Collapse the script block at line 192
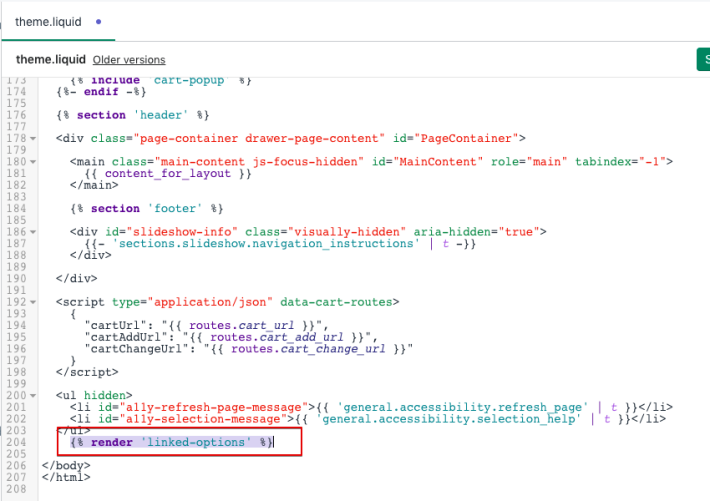The image size is (710, 501). (34, 302)
